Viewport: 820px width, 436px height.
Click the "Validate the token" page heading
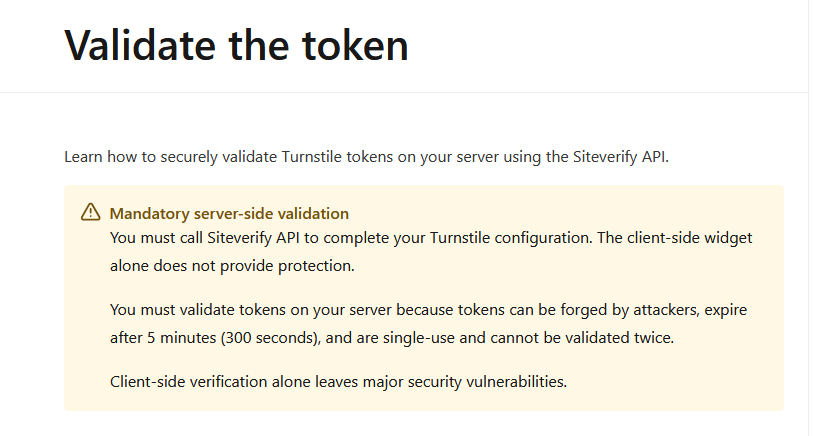(236, 45)
